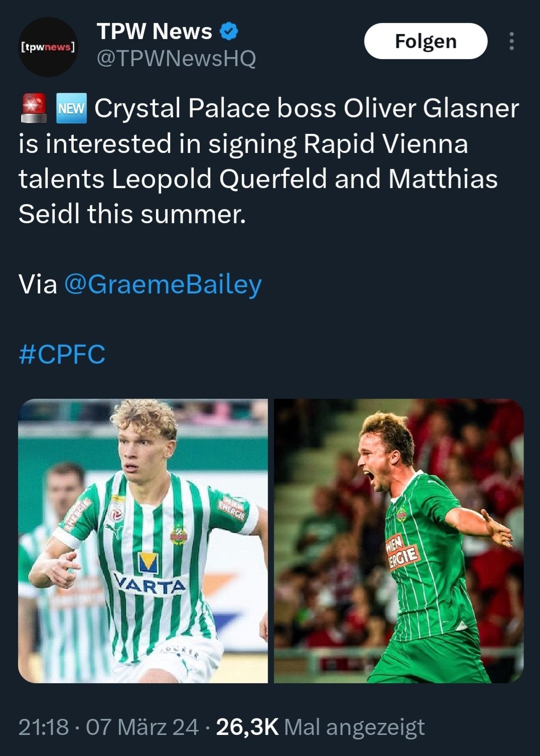Open the TPW News display name
Image resolution: width=540 pixels, height=756 pixels.
click(155, 32)
